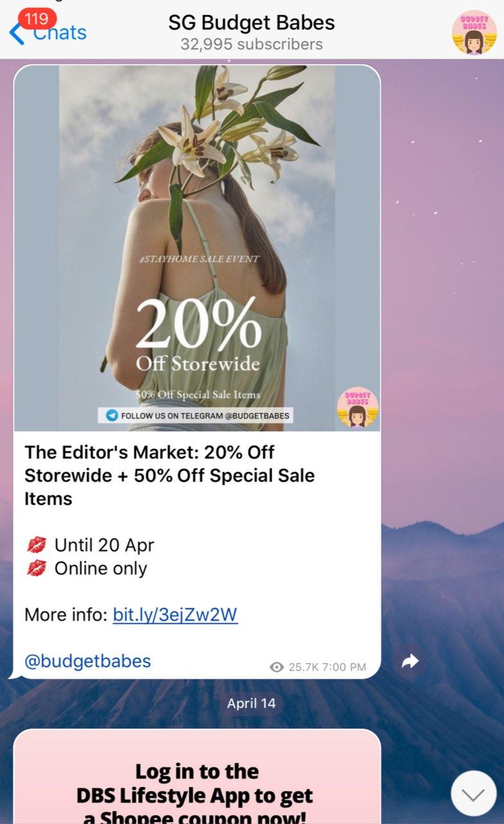The width and height of the screenshot is (504, 824).
Task: Open the bit.ly/3ejZw2W link
Action: point(175,615)
